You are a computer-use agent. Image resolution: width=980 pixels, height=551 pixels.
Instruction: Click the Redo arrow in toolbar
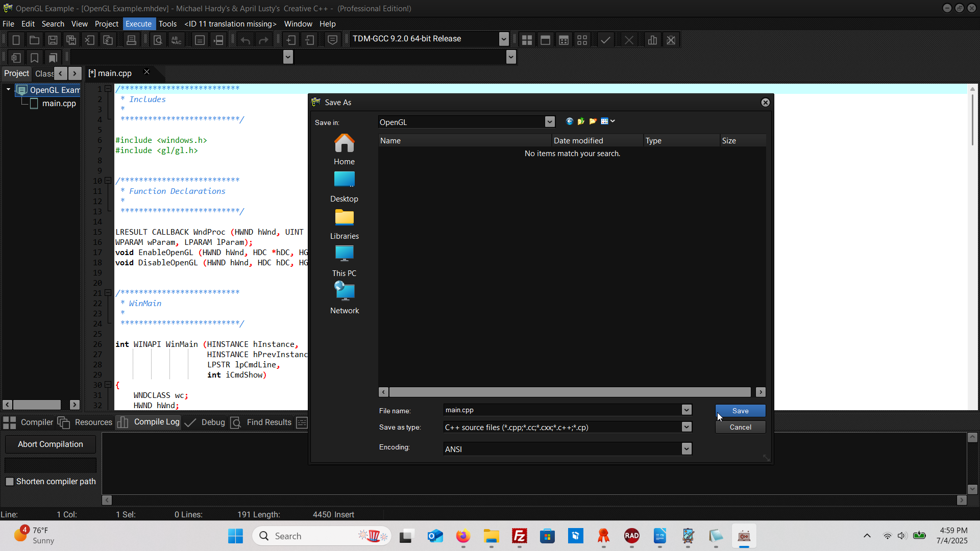point(264,40)
